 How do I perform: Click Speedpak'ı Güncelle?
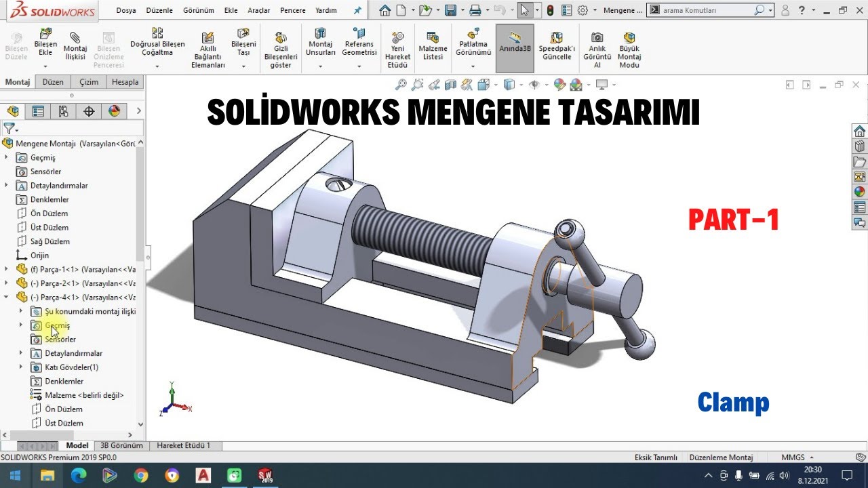[556, 46]
